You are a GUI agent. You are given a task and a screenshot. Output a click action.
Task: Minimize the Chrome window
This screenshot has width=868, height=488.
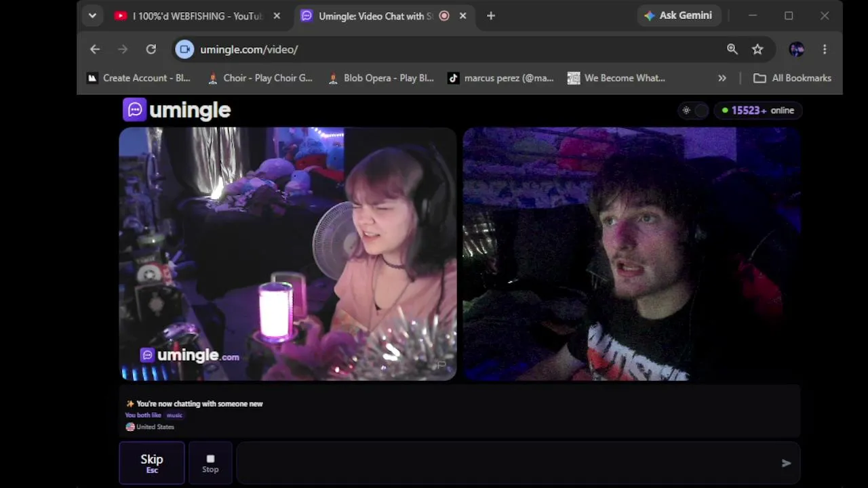753,16
